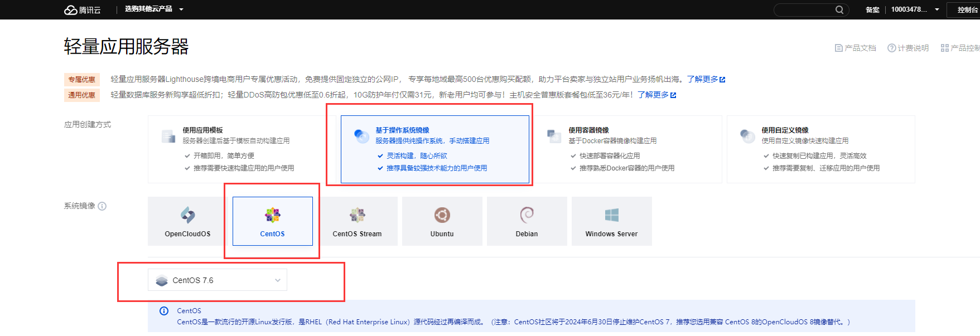This screenshot has width=980, height=336.
Task: Click the 专属优惠 tag
Action: click(82, 80)
